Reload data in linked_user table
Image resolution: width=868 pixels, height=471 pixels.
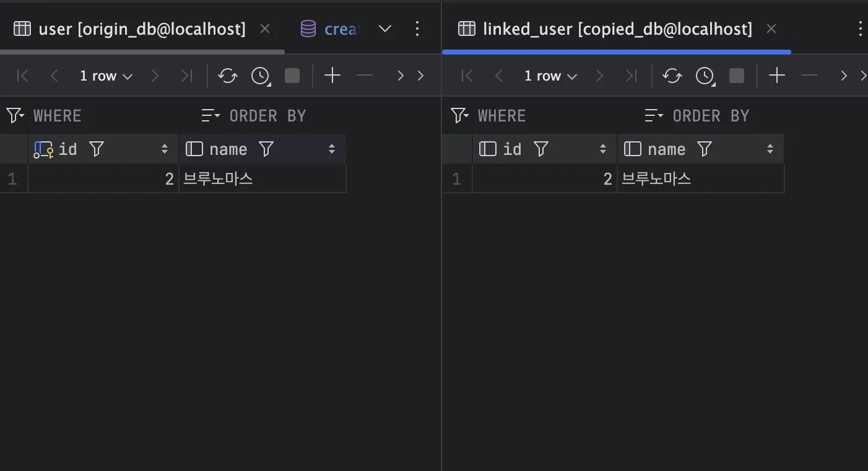(x=672, y=76)
